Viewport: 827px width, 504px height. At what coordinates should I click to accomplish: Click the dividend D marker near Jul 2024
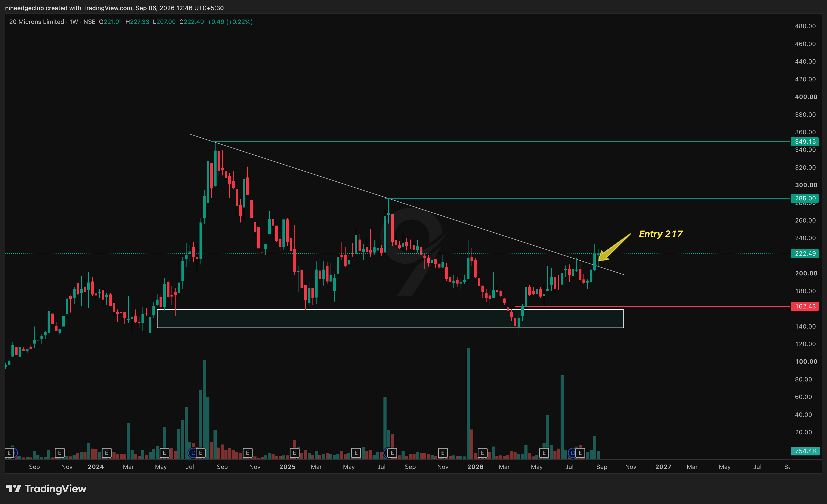tap(193, 453)
